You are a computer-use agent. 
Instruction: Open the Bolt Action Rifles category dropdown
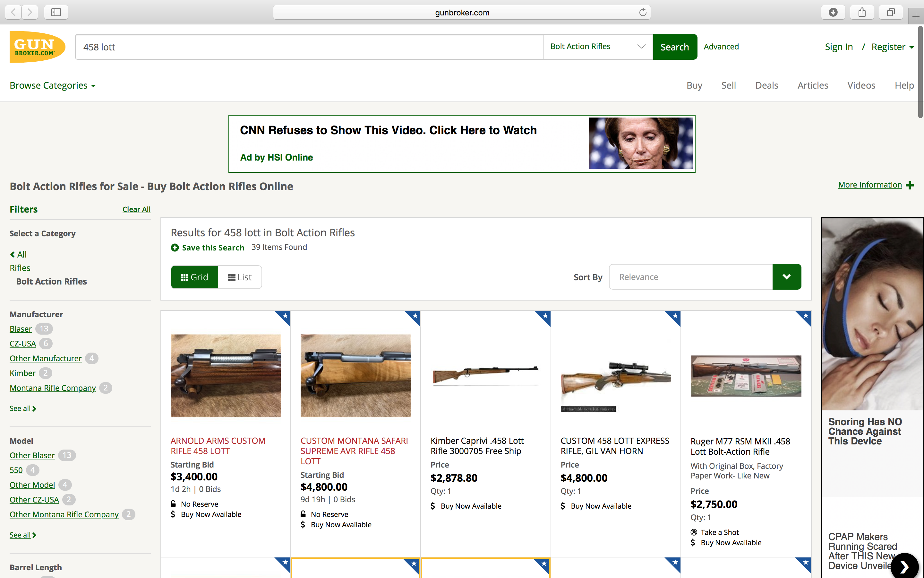pyautogui.click(x=598, y=47)
